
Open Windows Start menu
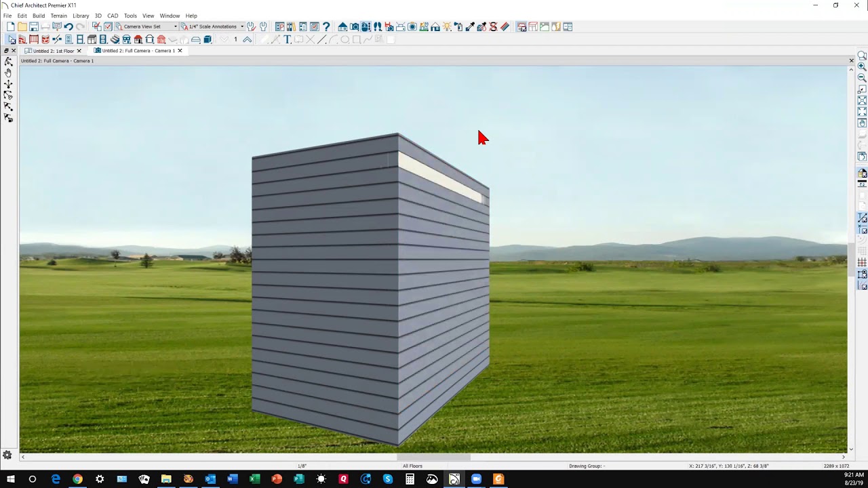(11, 479)
